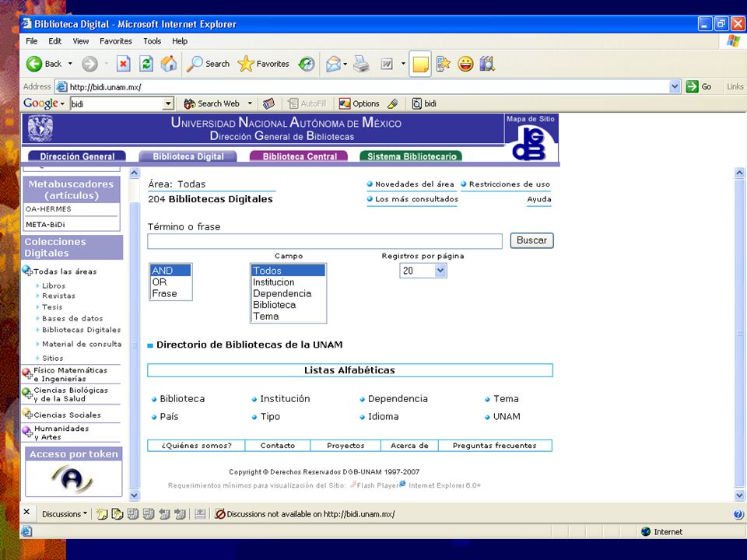Expand Todas las áreas in the sidebar

pyautogui.click(x=28, y=271)
